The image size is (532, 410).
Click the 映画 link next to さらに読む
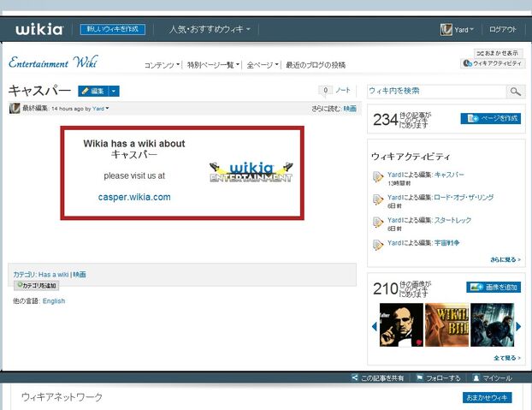click(x=350, y=108)
